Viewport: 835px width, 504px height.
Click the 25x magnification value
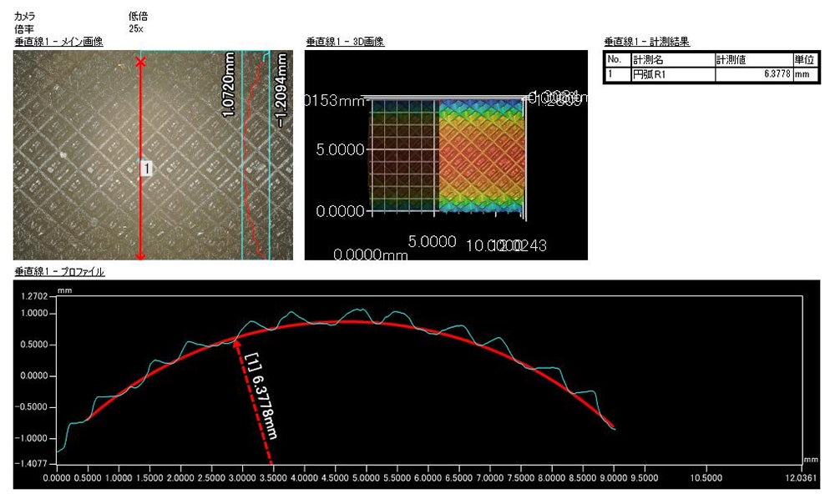(x=136, y=28)
